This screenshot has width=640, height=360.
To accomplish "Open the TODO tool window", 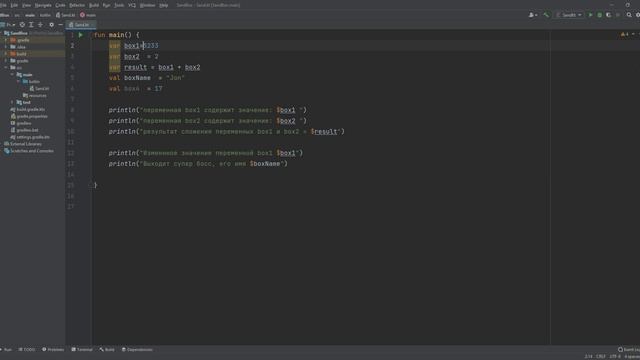I will click(27, 350).
